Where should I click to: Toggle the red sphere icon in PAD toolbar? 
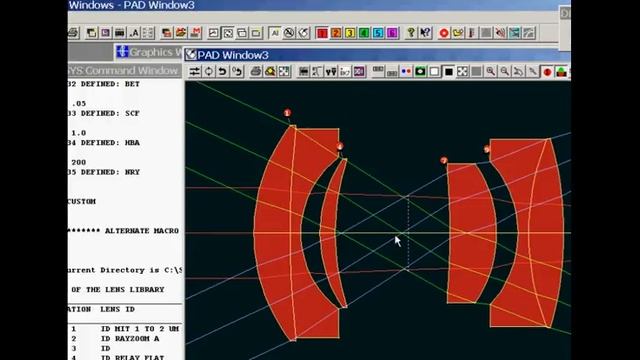point(547,72)
